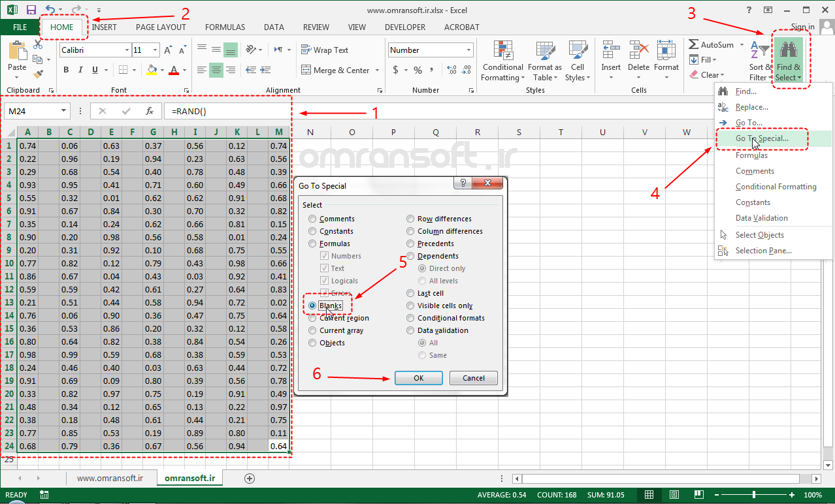Switch to the FORMULAS tab
835x504 pixels.
[225, 27]
